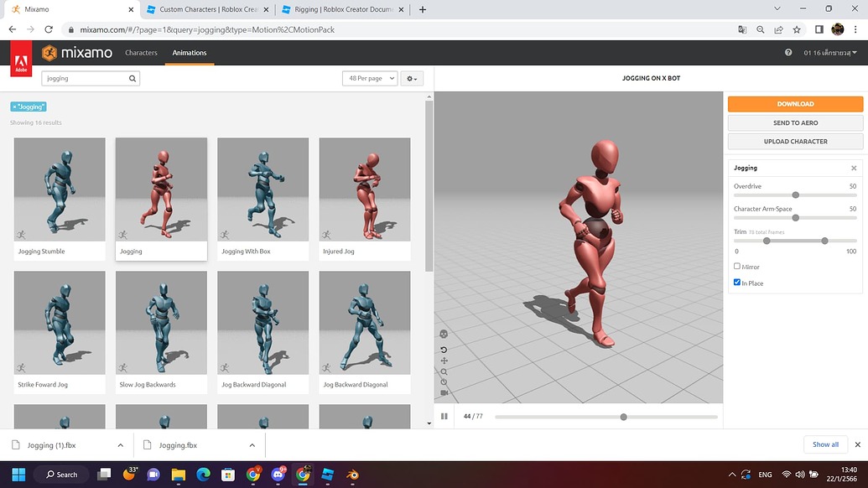Open a new browser tab
The image size is (868, 488).
click(423, 9)
